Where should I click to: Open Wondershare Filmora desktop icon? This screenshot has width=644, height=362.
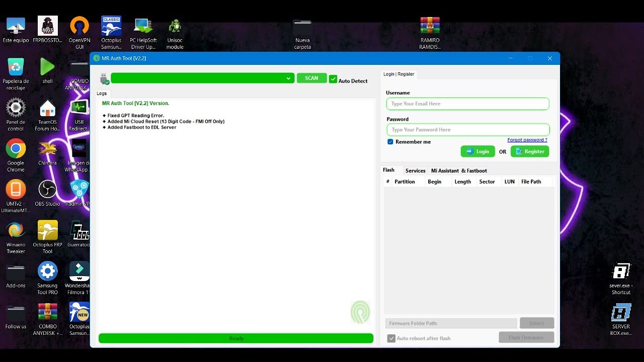[x=78, y=278]
